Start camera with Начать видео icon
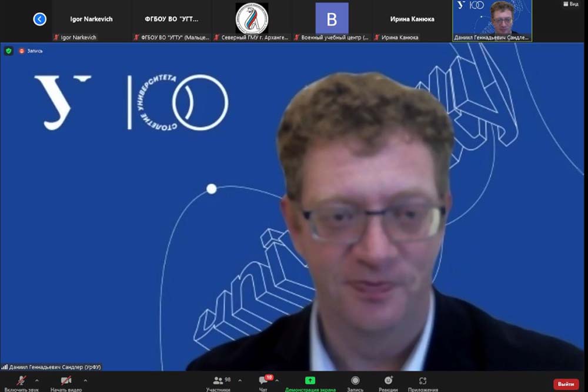The image size is (588, 392). [66, 380]
